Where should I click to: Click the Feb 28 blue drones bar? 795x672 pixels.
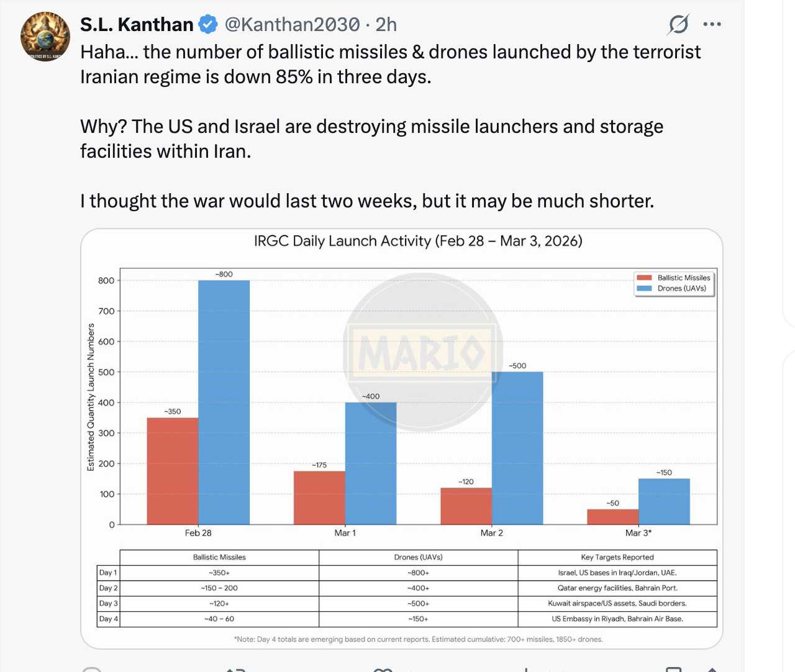coord(224,402)
